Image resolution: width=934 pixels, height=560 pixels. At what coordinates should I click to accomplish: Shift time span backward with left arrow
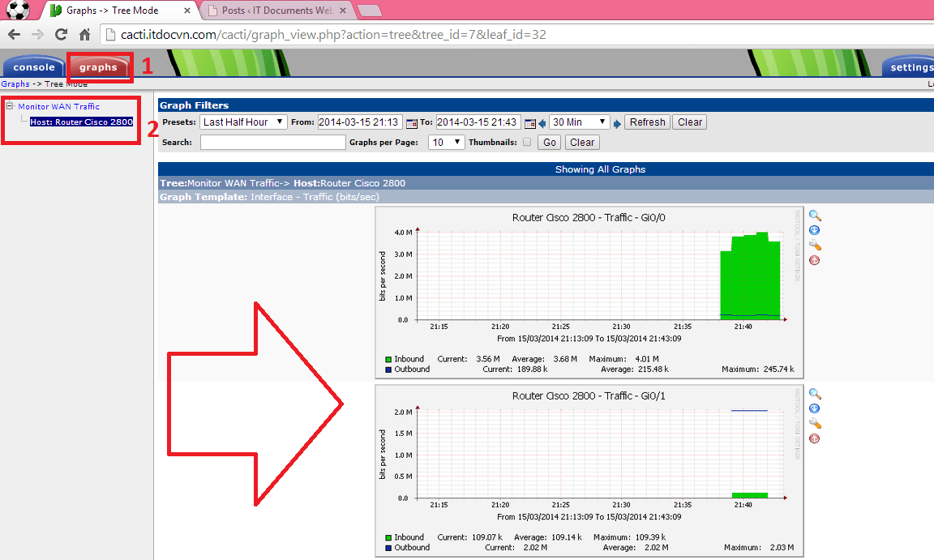click(542, 123)
